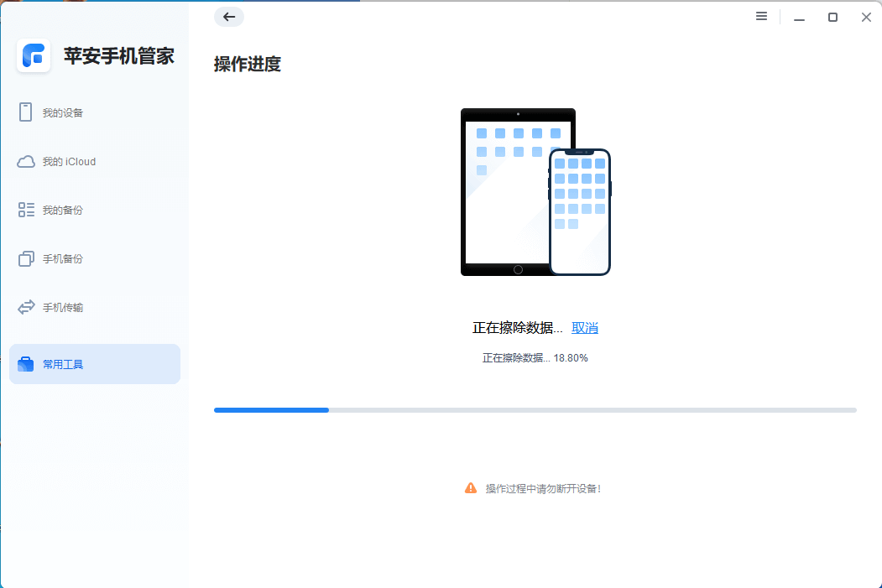Select the 我的设备 sidebar icon
The width and height of the screenshot is (882, 588).
click(25, 112)
